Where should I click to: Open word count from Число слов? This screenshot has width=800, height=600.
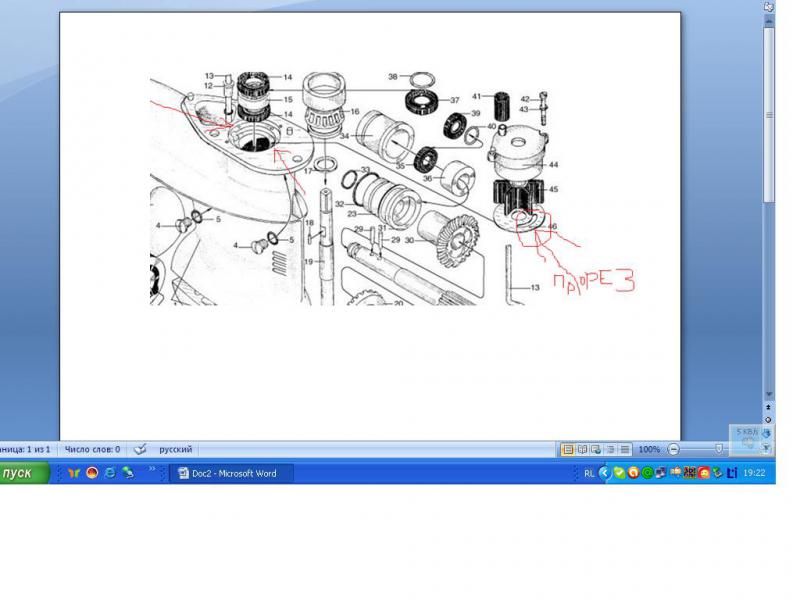(x=90, y=450)
